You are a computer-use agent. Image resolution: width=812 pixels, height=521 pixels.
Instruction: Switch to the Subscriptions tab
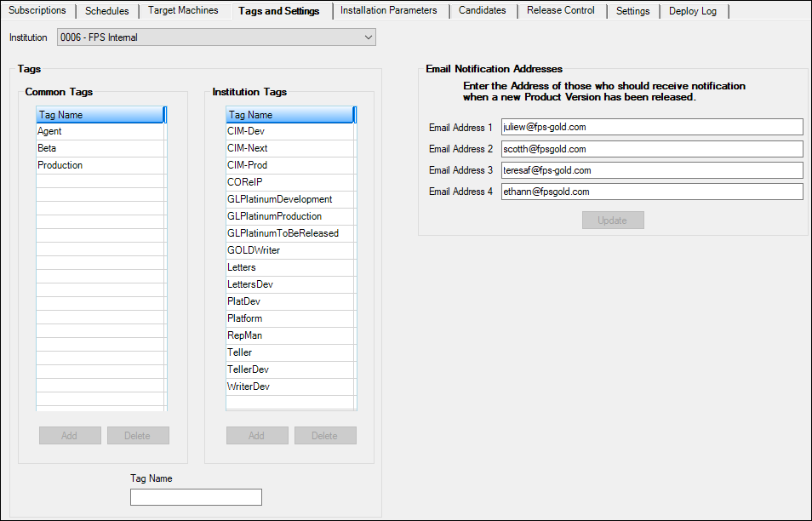tap(37, 11)
